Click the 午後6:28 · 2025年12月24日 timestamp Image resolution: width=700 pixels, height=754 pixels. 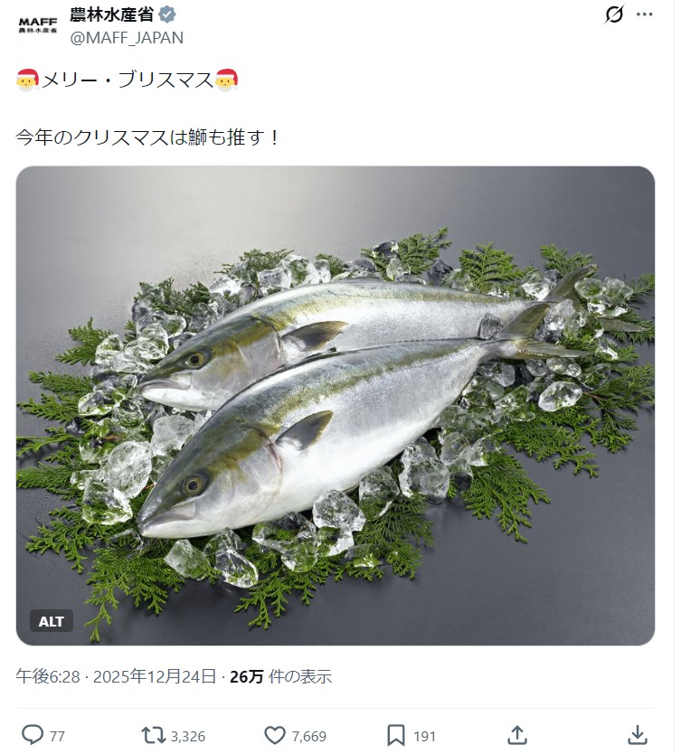tap(116, 676)
